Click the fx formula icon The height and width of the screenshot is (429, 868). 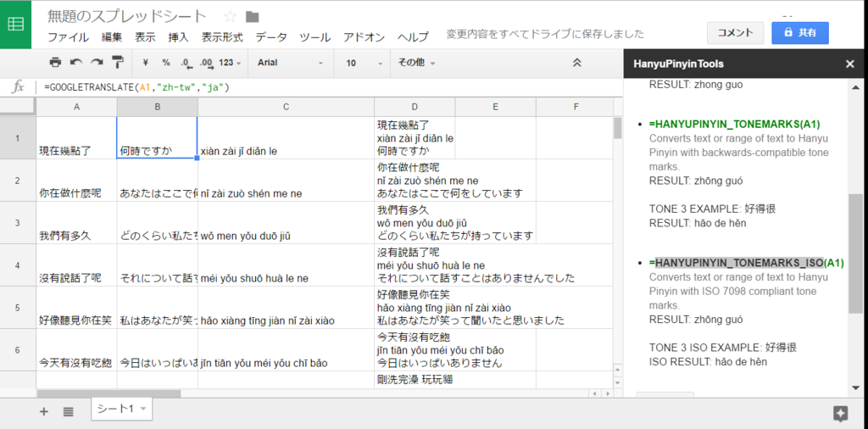pos(19,87)
